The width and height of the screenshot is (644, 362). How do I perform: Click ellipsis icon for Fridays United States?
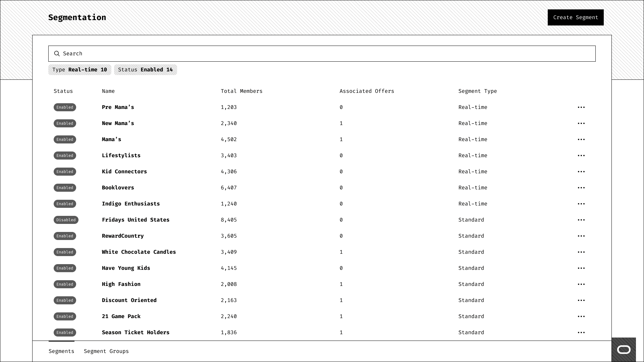(x=581, y=220)
